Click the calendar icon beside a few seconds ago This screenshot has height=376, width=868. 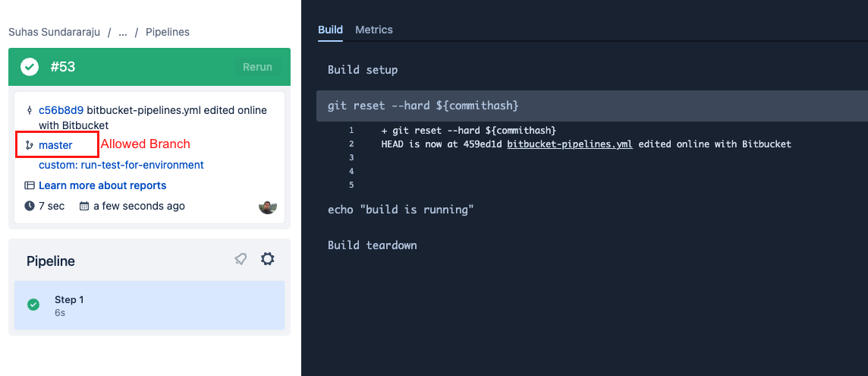coord(84,206)
